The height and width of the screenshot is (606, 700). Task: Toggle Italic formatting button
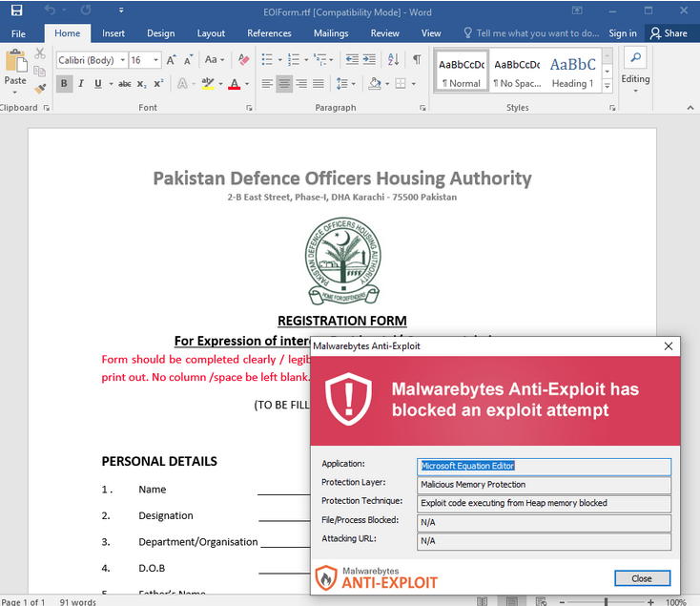point(81,84)
